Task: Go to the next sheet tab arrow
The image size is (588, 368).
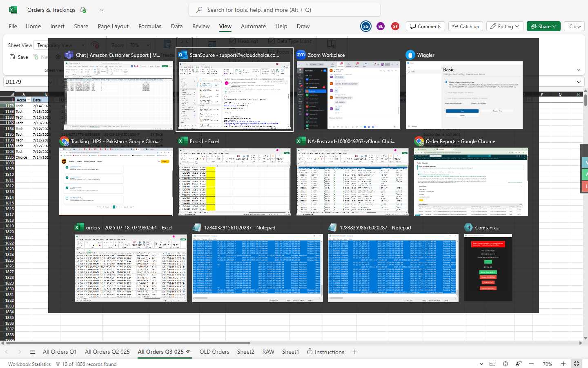Action: click(20, 352)
